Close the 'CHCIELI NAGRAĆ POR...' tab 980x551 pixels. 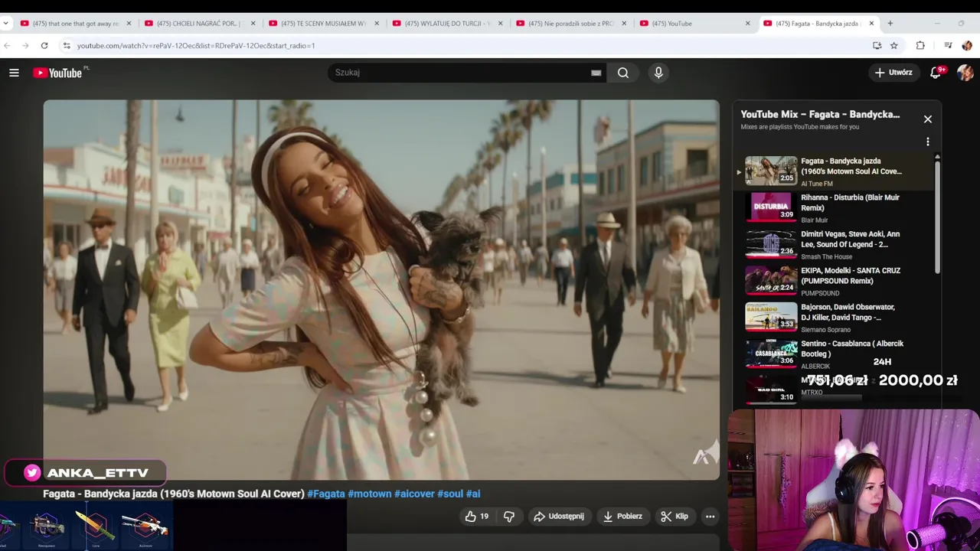click(x=253, y=24)
